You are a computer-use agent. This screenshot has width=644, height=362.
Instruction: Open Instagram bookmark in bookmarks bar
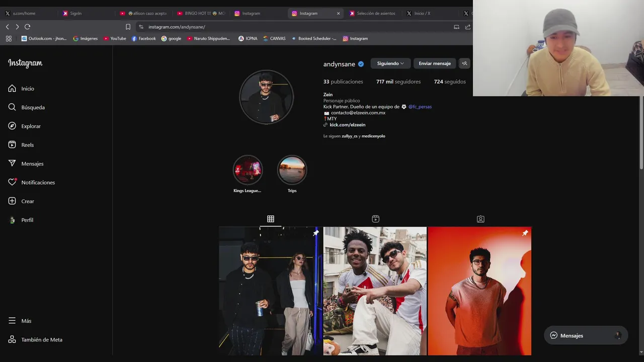point(355,38)
